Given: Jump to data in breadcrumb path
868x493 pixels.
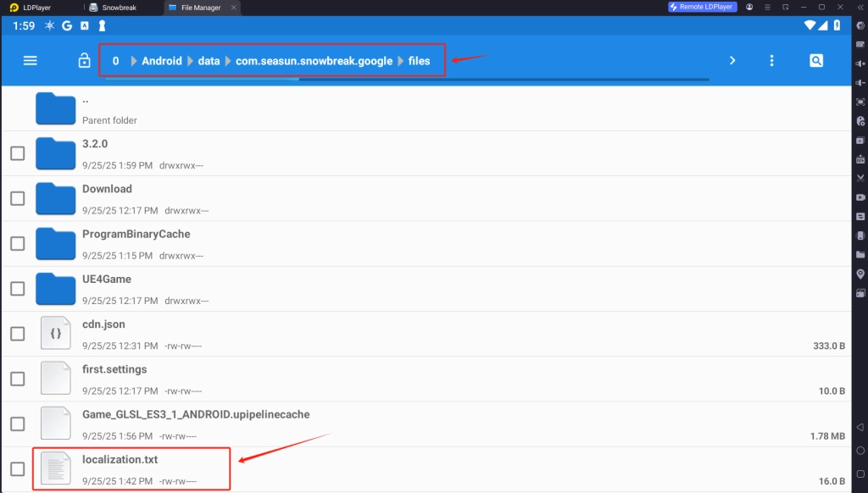Looking at the screenshot, I should 209,61.
